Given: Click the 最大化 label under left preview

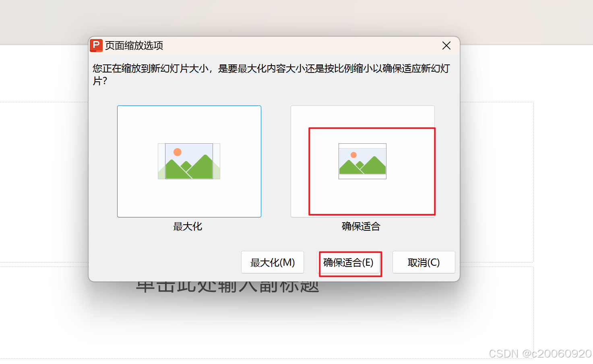Looking at the screenshot, I should point(188,227).
